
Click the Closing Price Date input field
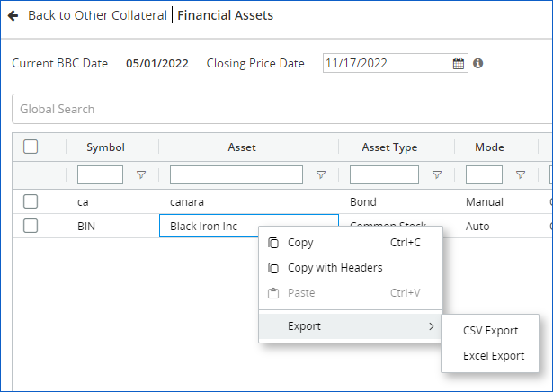tap(385, 64)
